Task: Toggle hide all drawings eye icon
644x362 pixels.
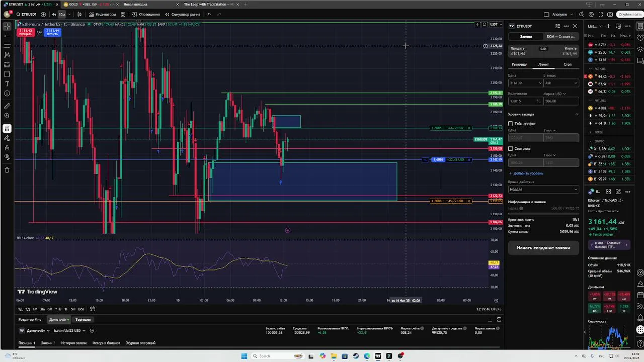Action: click(x=7, y=157)
